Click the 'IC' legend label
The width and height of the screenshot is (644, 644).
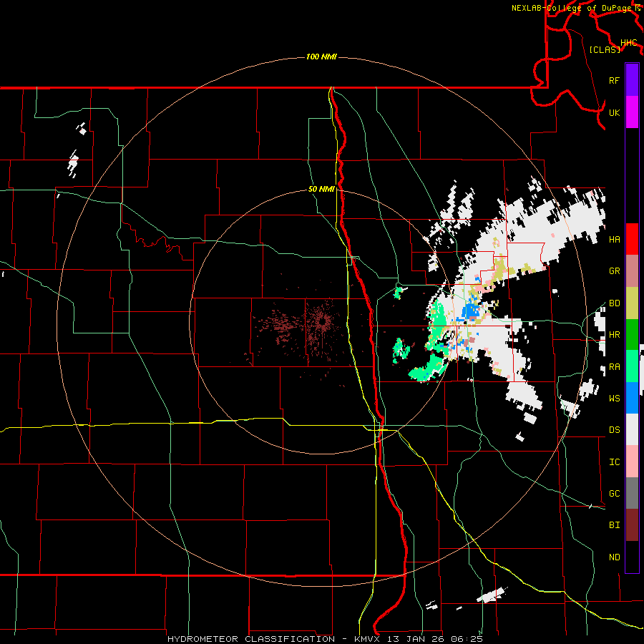[x=614, y=462]
